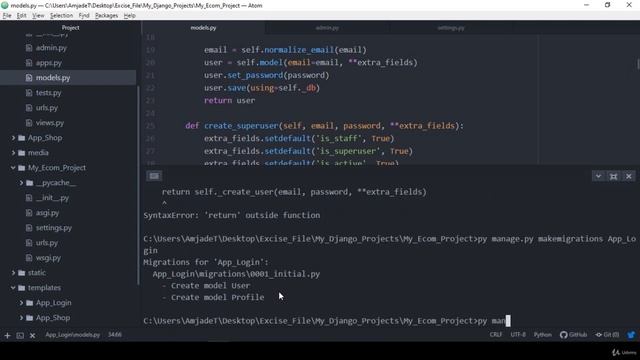Click the tests.py file icon
Viewport: 640px width, 360px height.
(29, 93)
